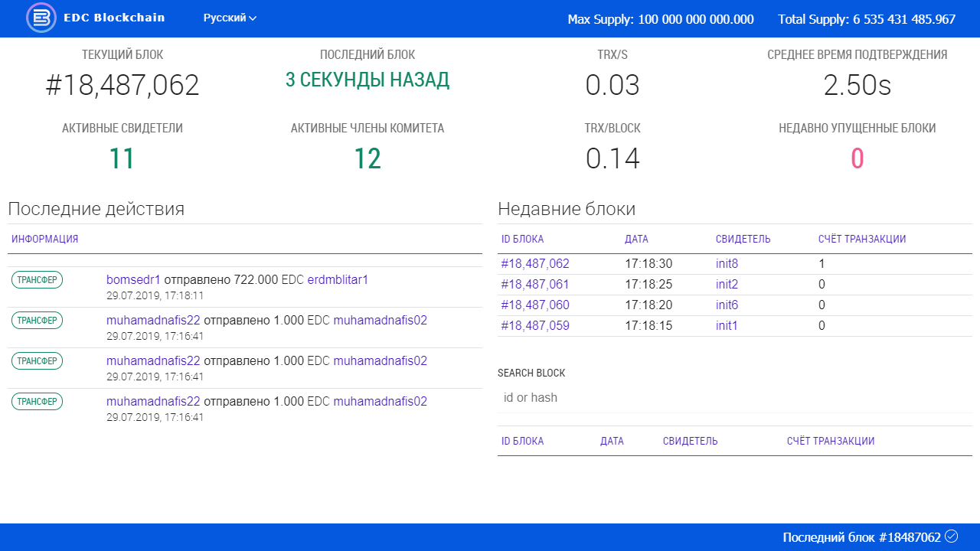Image resolution: width=980 pixels, height=551 pixels.
Task: View witness init6 profile
Action: pyautogui.click(x=727, y=305)
